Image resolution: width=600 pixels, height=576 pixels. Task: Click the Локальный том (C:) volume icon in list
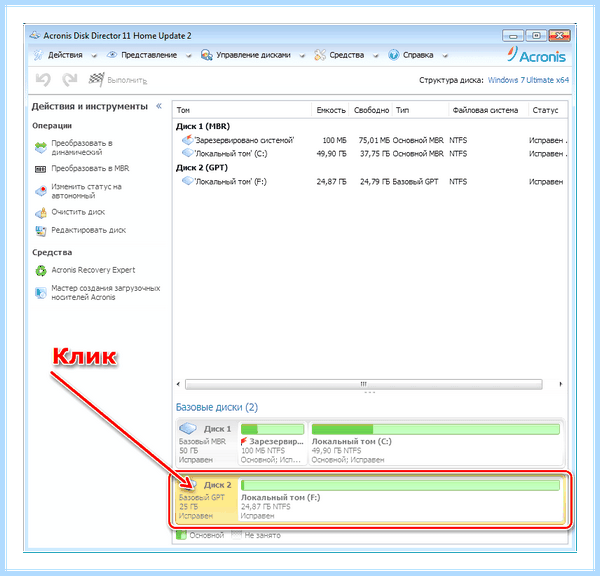pyautogui.click(x=187, y=153)
